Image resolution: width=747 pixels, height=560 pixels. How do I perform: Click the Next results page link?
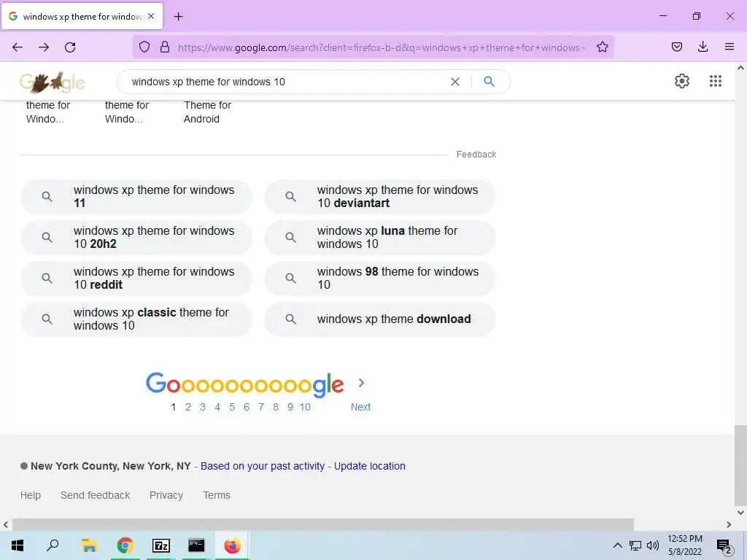click(360, 407)
